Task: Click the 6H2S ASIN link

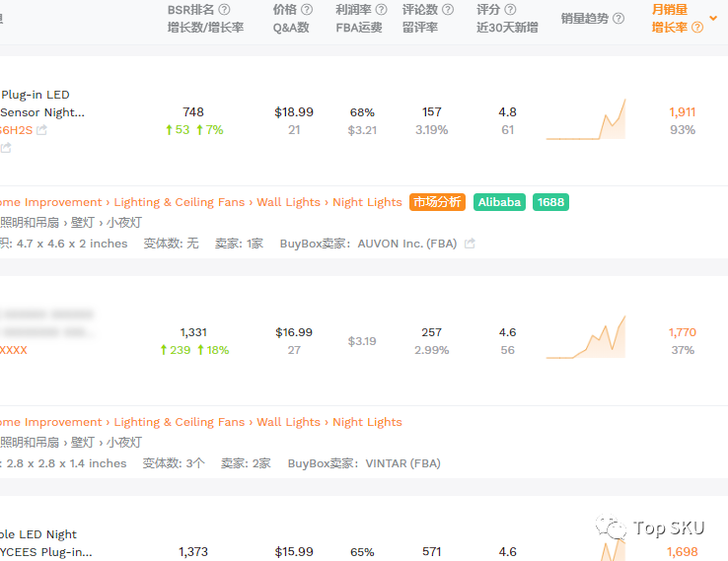Action: pos(16,130)
